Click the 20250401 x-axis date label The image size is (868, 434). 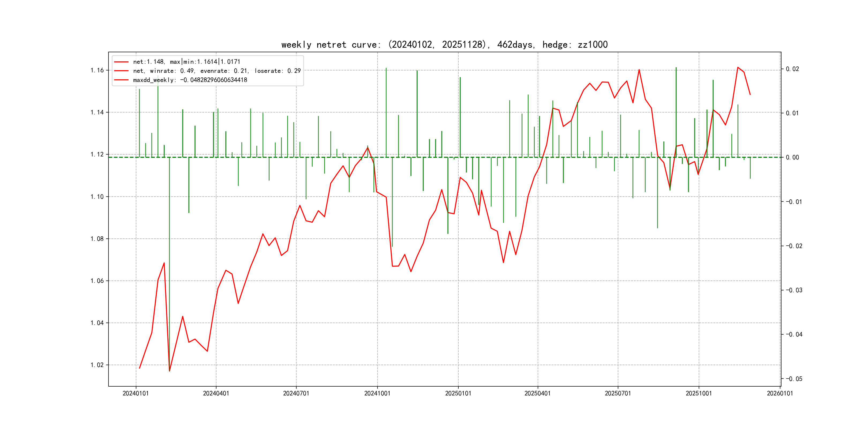pos(537,393)
